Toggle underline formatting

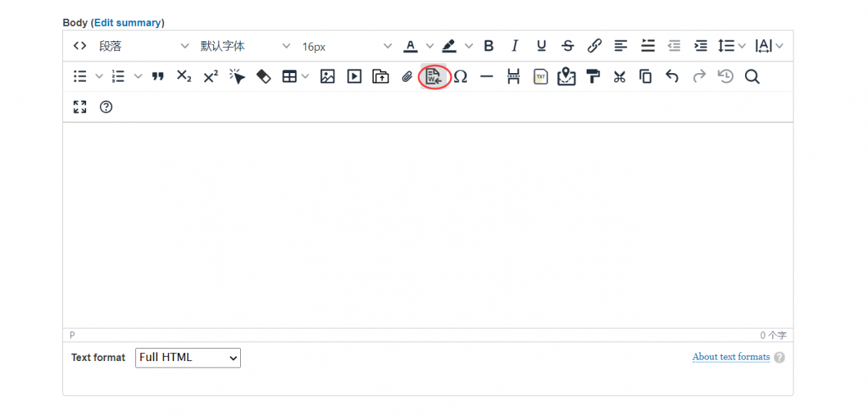[542, 46]
